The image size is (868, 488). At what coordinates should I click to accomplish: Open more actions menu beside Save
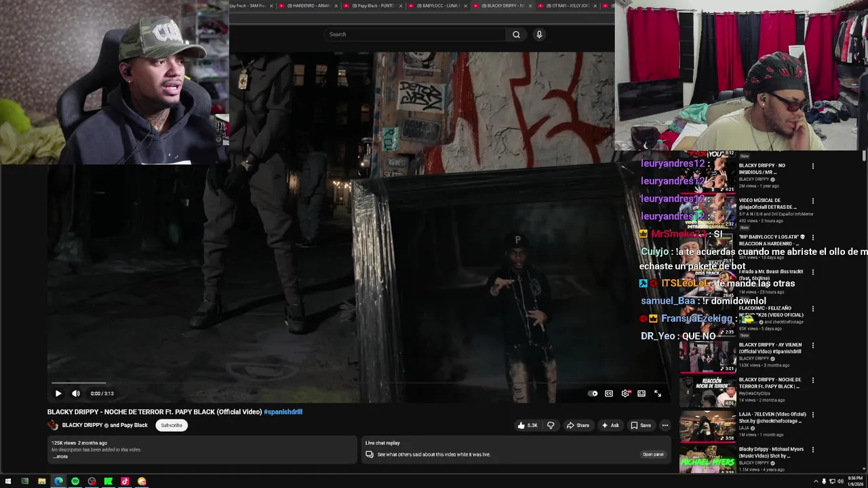(665, 425)
